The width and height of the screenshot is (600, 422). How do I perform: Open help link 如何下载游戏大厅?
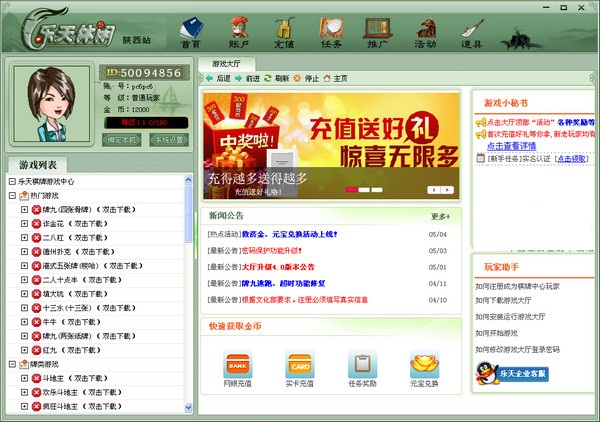503,300
